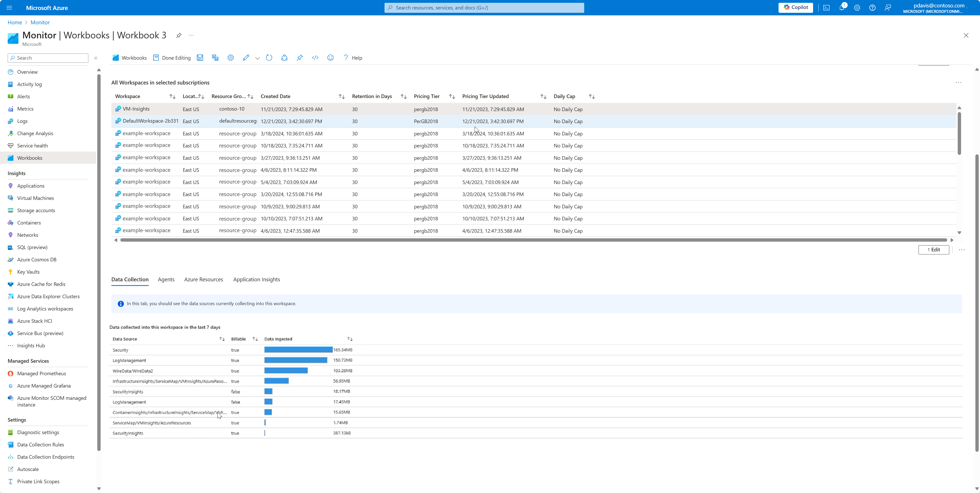980x493 pixels.
Task: Open the Cloud Shell icon in header
Action: [826, 8]
